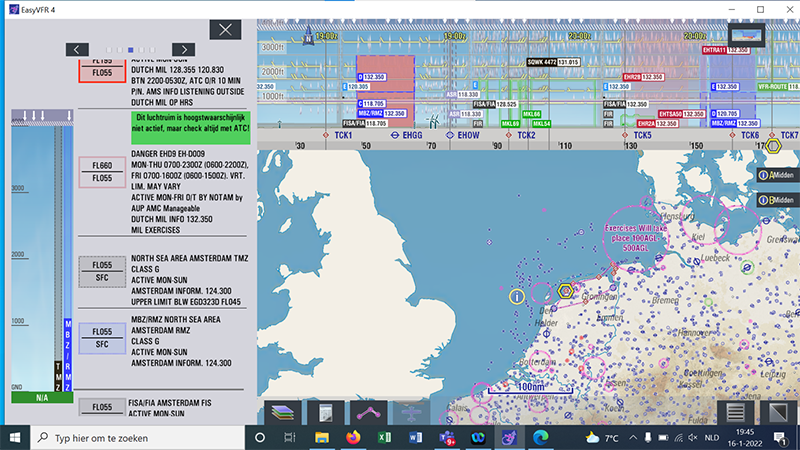Click the yellow info circle on the map
800x450 pixels.
517,296
